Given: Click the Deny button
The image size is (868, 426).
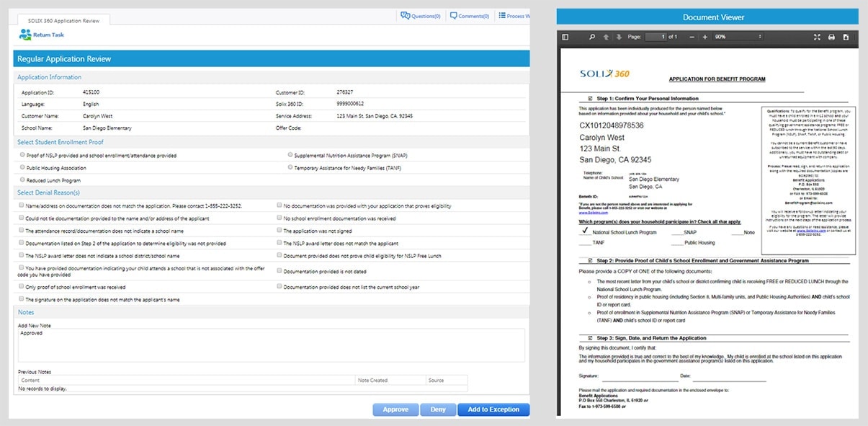Looking at the screenshot, I should (438, 409).
